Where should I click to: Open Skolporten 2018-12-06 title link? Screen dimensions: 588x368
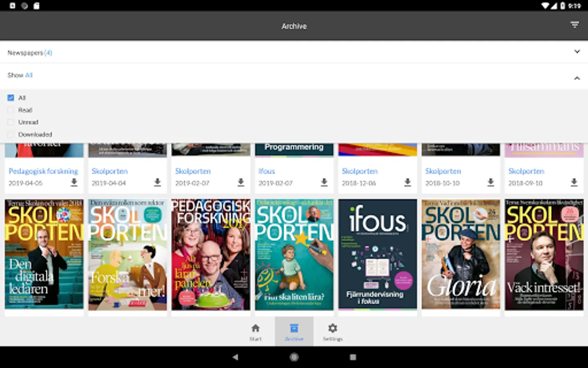point(359,171)
